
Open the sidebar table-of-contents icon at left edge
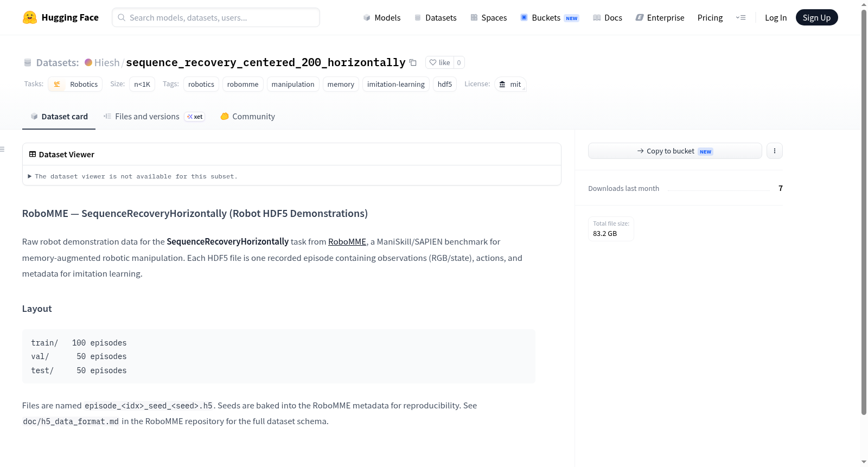pos(3,149)
